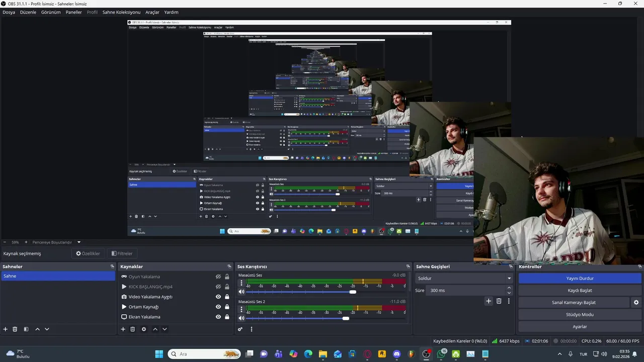
Task: Open the Windows Start menu
Action: click(159, 354)
